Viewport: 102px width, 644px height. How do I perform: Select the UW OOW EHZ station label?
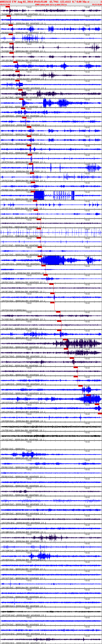coord(23,23)
